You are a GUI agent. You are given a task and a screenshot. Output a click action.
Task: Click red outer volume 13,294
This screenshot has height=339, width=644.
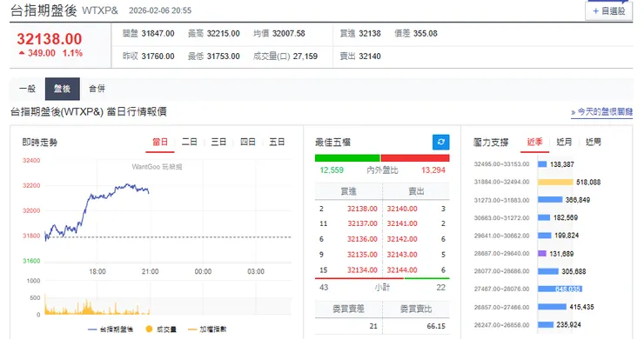(x=433, y=170)
